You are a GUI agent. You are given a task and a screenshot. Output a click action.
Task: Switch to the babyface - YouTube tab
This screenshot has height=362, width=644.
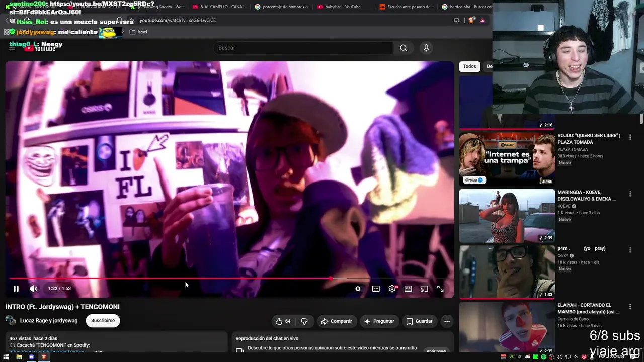[x=343, y=7]
